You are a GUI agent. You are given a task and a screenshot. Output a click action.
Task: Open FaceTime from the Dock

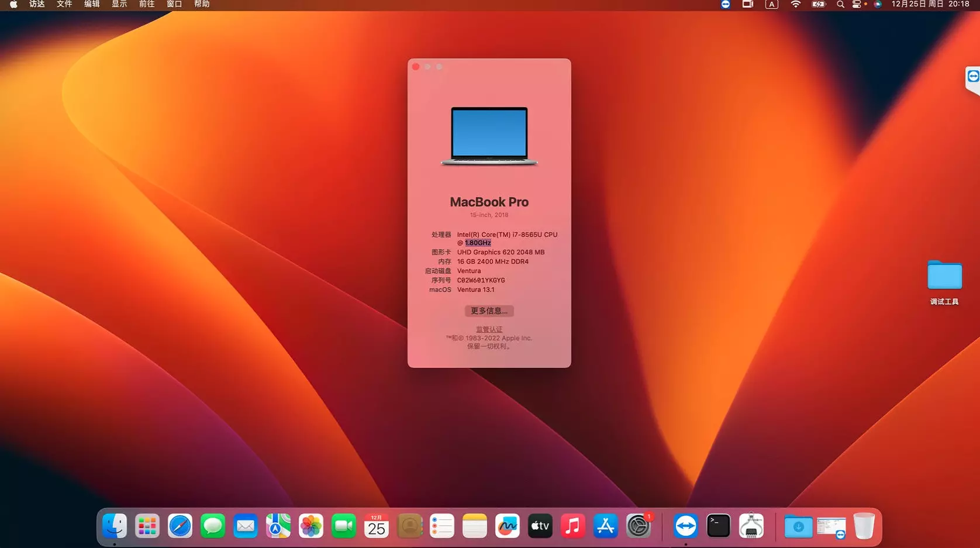pos(343,526)
